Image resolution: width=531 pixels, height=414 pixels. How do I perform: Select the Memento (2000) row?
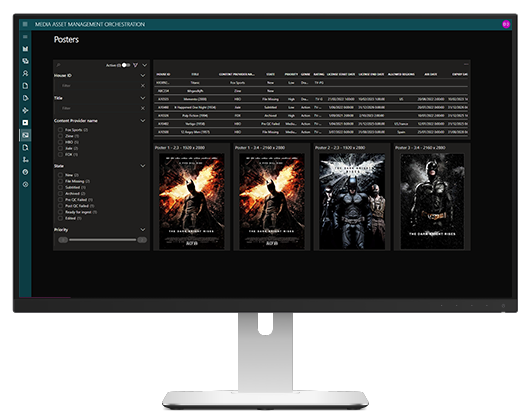(312, 99)
